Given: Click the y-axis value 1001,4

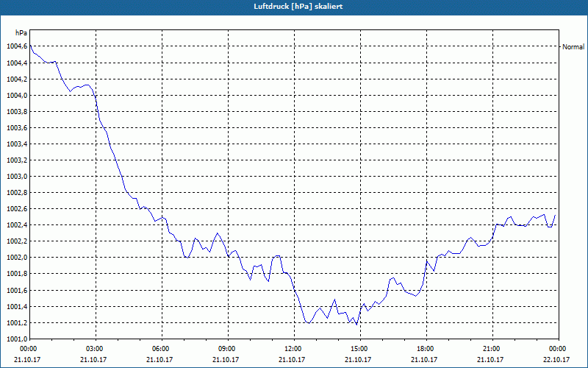Looking at the screenshot, I should (x=17, y=307).
